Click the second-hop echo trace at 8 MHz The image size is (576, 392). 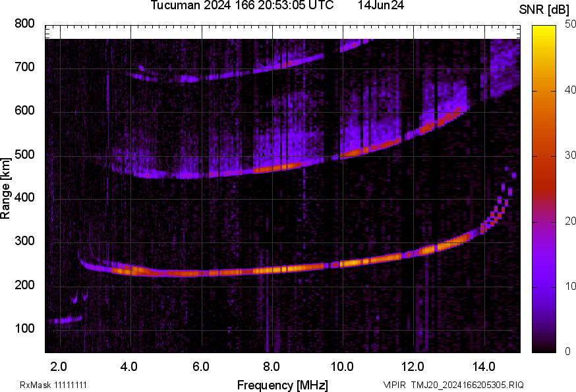[x=273, y=169]
